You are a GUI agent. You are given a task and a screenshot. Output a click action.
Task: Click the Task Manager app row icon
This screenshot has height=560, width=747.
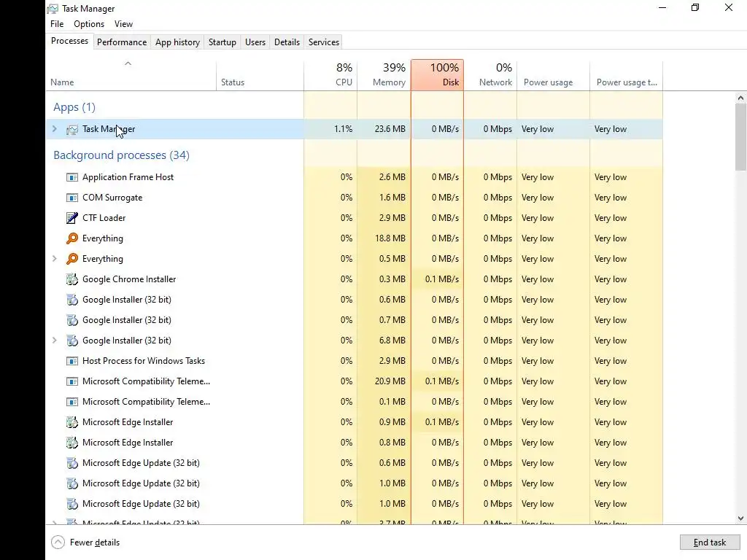pyautogui.click(x=72, y=130)
